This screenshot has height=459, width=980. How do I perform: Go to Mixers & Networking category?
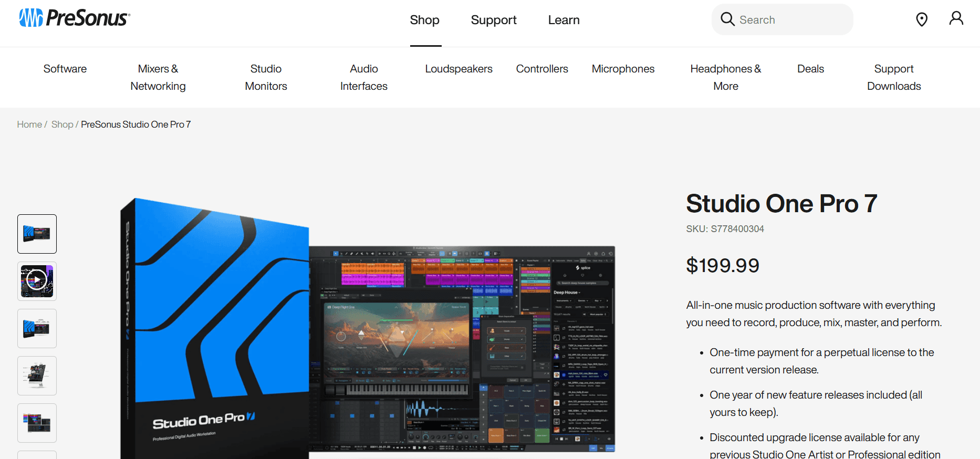(158, 77)
